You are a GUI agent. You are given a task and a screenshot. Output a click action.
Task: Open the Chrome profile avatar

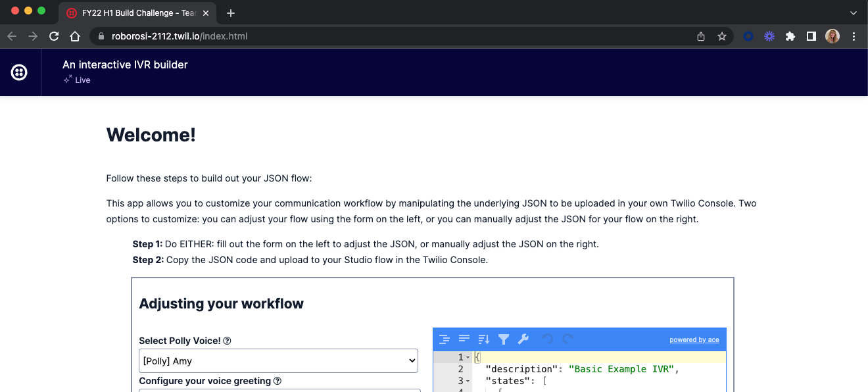coord(832,36)
